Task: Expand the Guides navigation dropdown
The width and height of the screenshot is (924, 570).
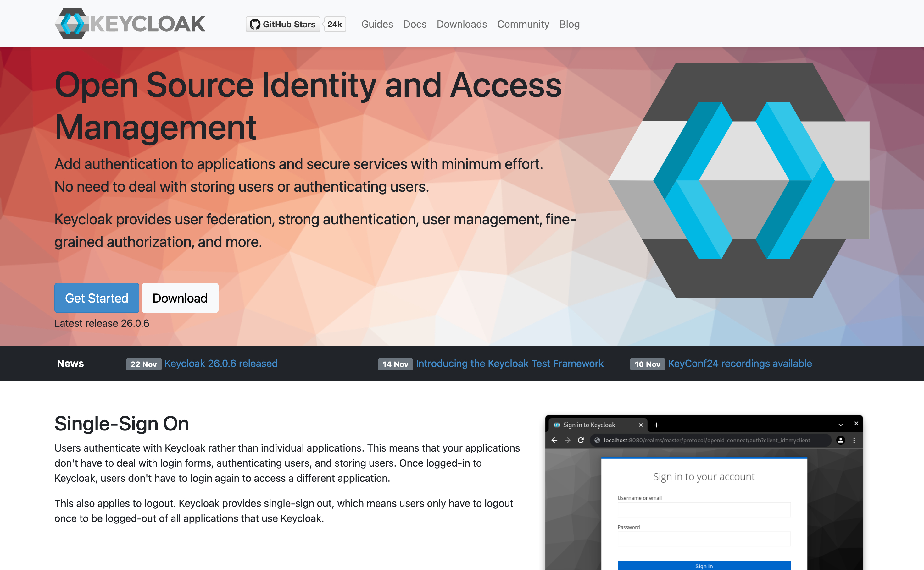Action: point(377,24)
